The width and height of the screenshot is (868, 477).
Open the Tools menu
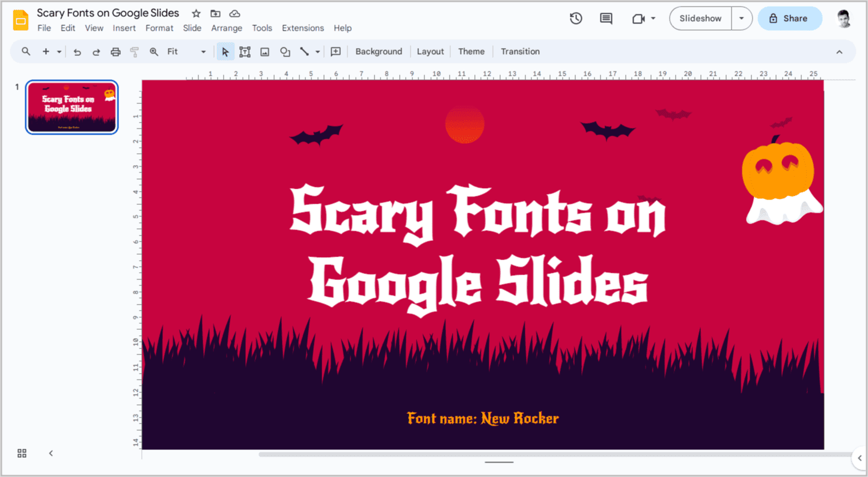click(x=262, y=28)
